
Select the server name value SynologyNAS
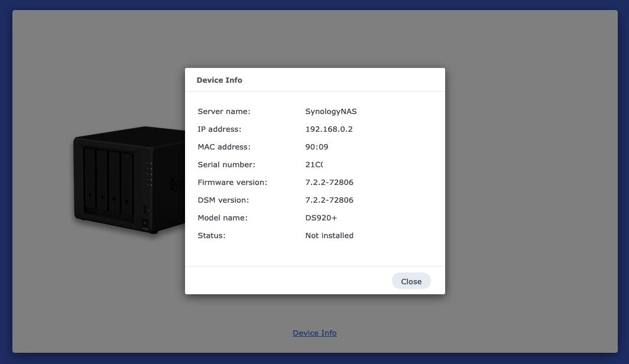point(331,112)
